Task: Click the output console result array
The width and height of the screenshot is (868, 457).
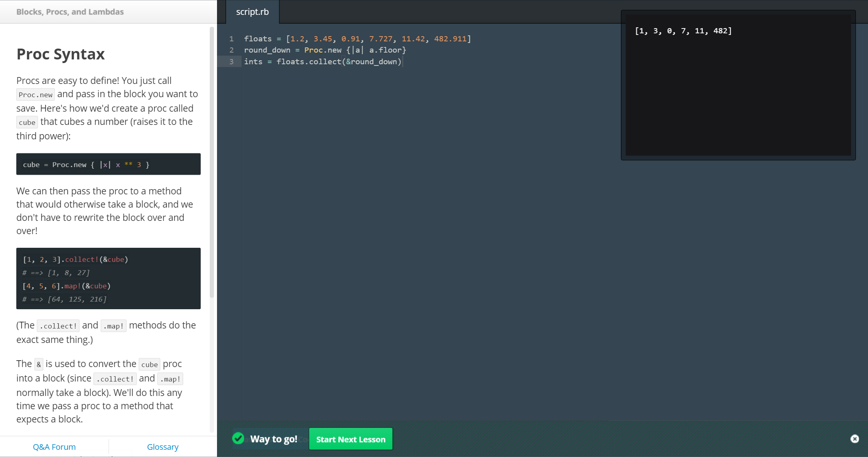Action: tap(683, 31)
